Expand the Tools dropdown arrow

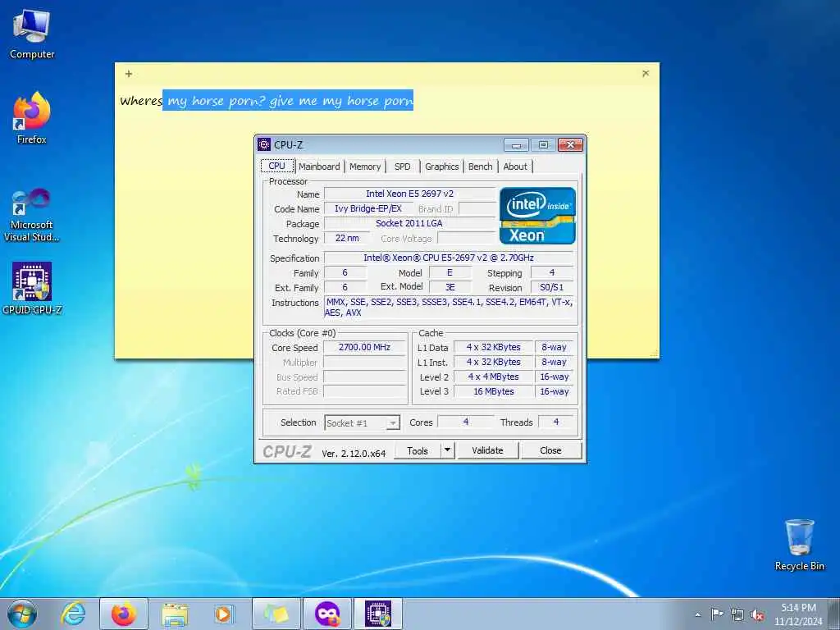tap(447, 450)
